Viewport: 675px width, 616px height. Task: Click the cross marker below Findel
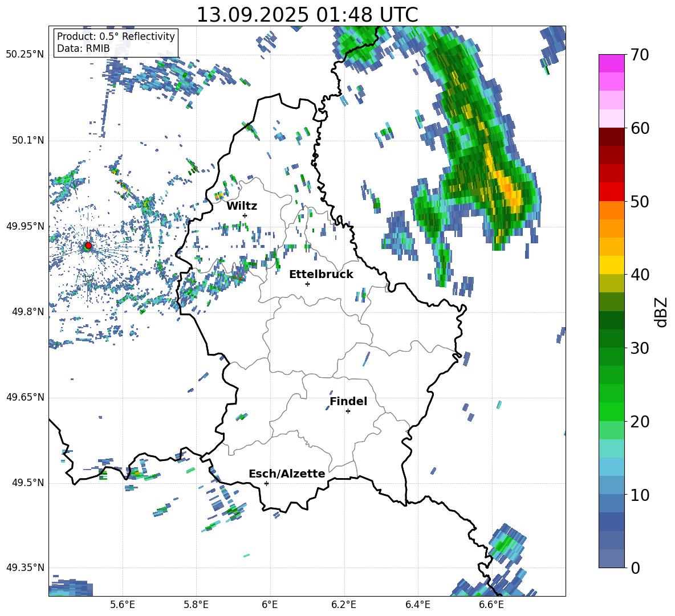point(348,411)
